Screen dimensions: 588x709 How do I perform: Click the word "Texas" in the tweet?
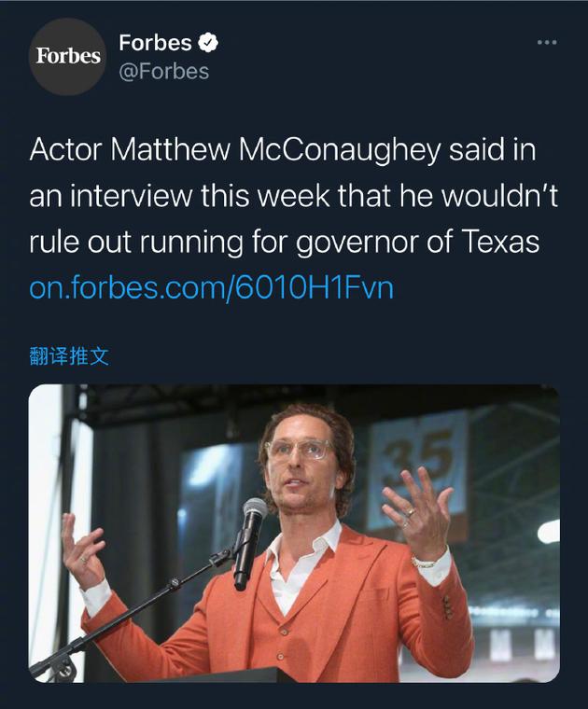pyautogui.click(x=500, y=241)
